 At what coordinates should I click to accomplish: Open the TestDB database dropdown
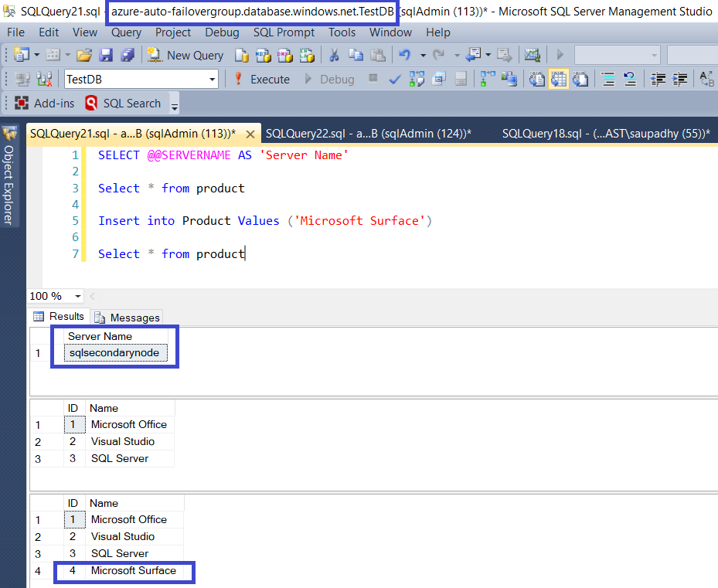212,80
